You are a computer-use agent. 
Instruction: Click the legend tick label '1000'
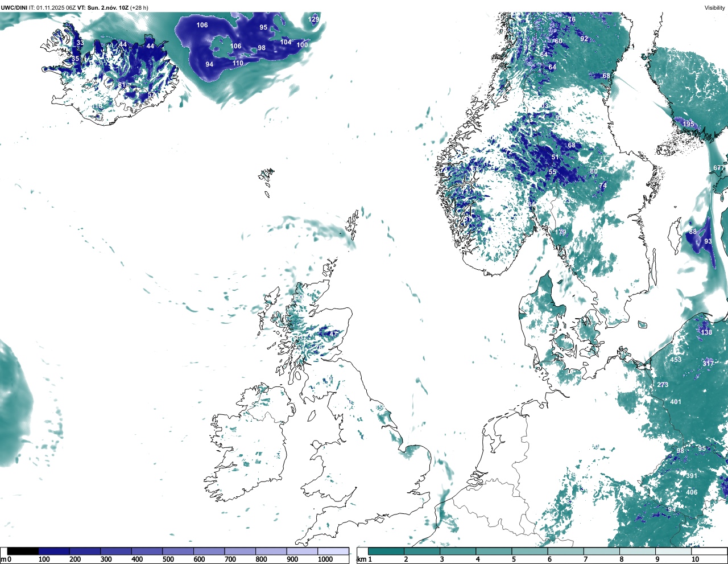[325, 559]
